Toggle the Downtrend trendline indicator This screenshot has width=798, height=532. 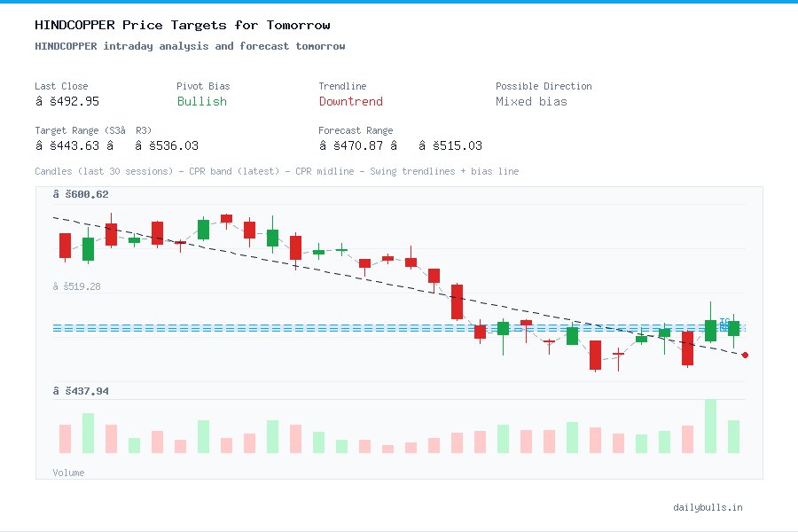click(x=351, y=102)
